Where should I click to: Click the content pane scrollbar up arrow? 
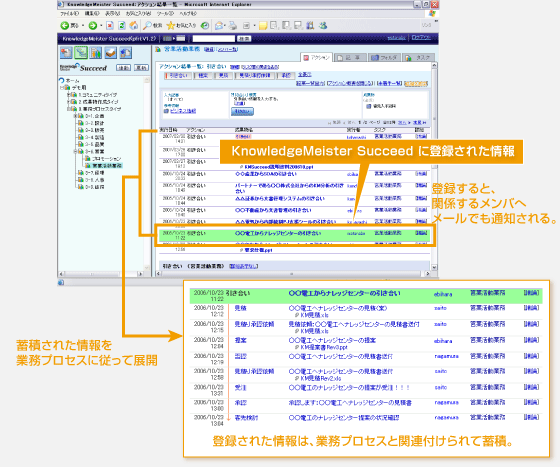434,66
